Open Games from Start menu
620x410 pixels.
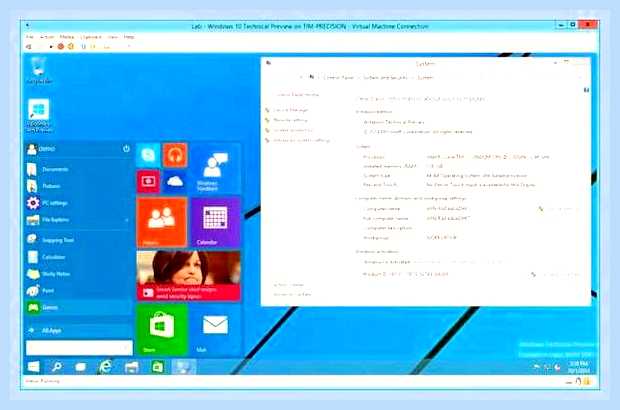(78, 307)
